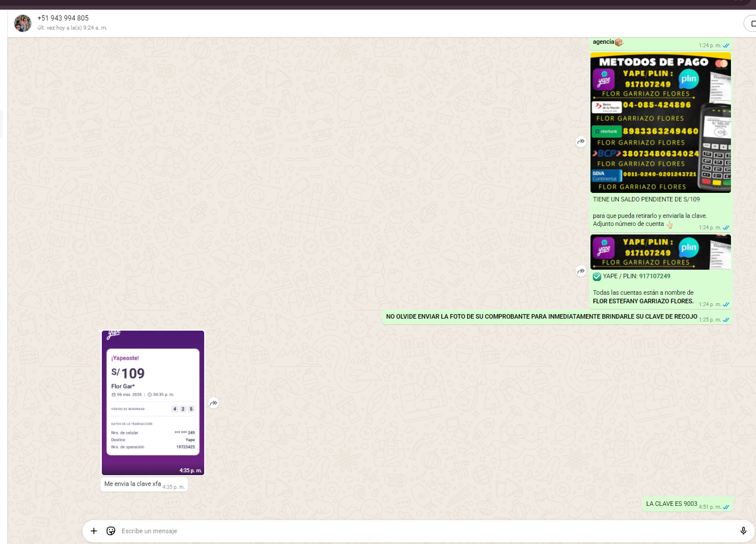
Task: Click the 'Escribe un mensaje' input field
Action: coord(398,531)
